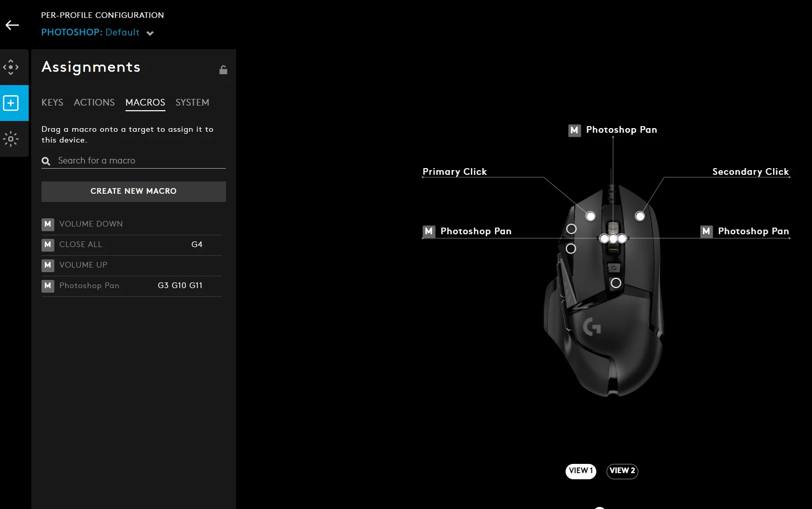Switch to the KEYS tab
Viewport: 812px width, 509px height.
52,103
